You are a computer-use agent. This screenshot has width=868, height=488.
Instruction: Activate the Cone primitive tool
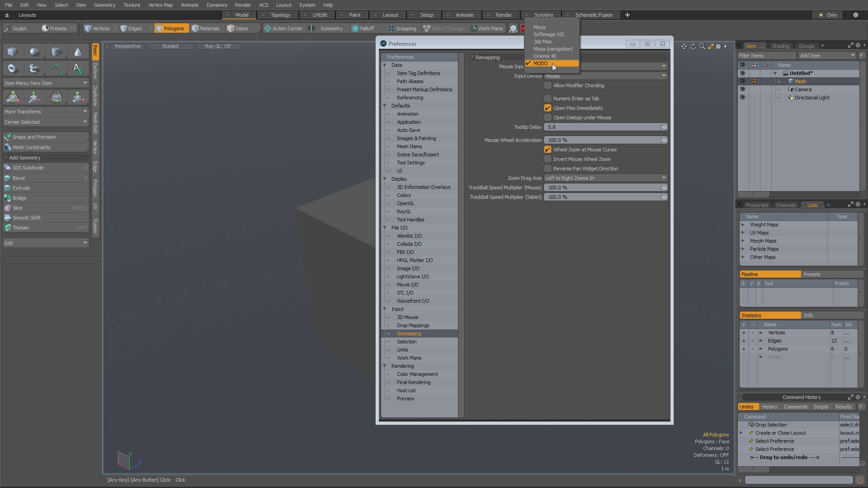coord(78,51)
